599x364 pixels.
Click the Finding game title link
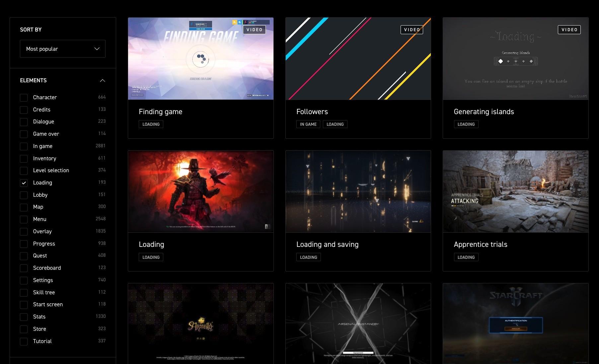click(x=161, y=112)
